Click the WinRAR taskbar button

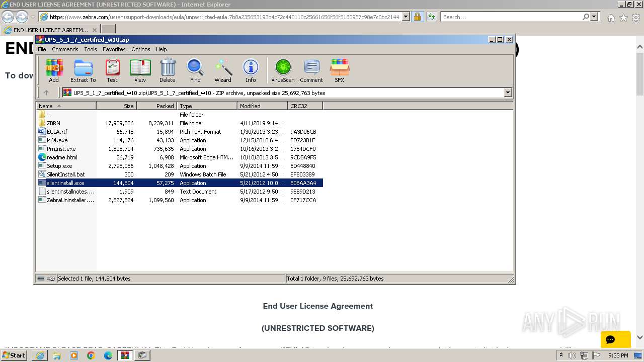click(x=125, y=355)
